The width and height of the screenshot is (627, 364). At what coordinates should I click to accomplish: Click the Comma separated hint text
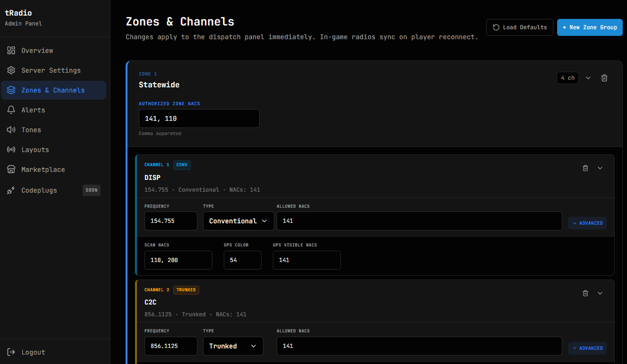click(160, 134)
